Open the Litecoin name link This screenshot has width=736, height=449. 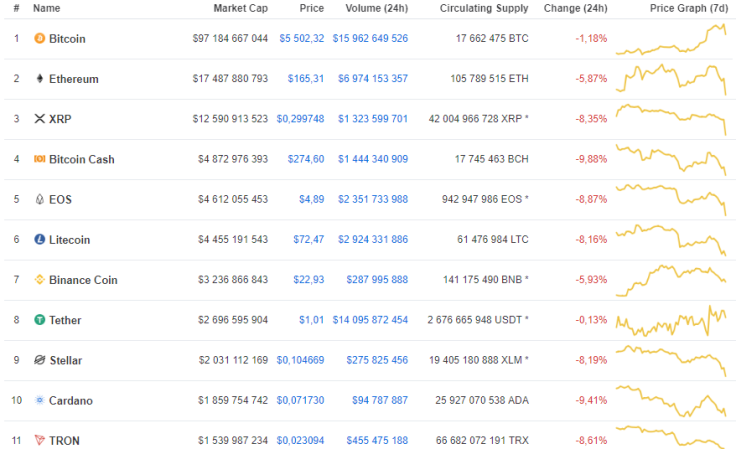click(69, 240)
